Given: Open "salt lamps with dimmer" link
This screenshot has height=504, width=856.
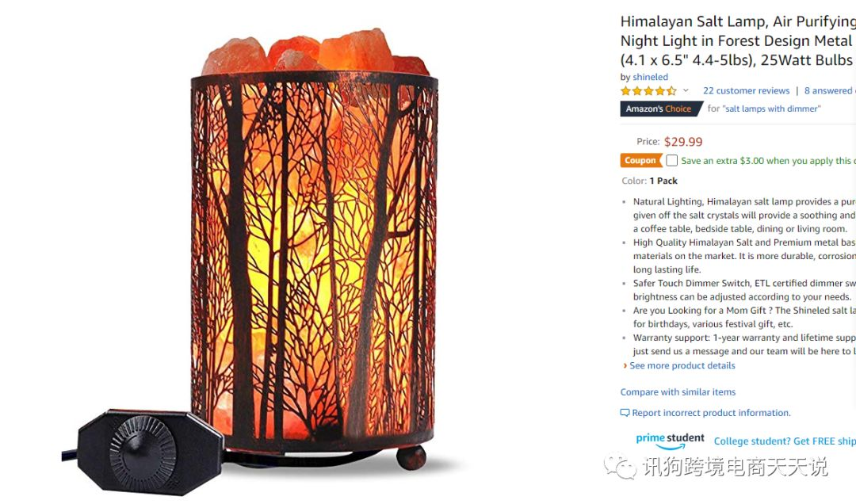Looking at the screenshot, I should [771, 109].
